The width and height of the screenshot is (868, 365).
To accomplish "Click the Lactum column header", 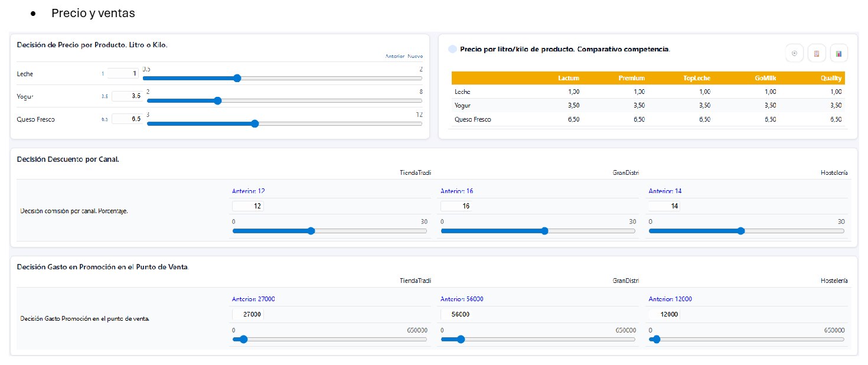I will pos(569,78).
